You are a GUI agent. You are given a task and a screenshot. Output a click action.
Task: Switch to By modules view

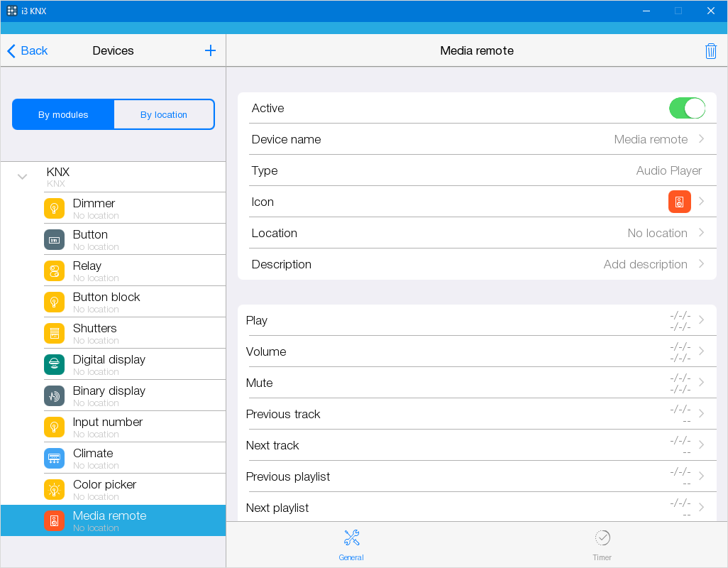click(63, 115)
